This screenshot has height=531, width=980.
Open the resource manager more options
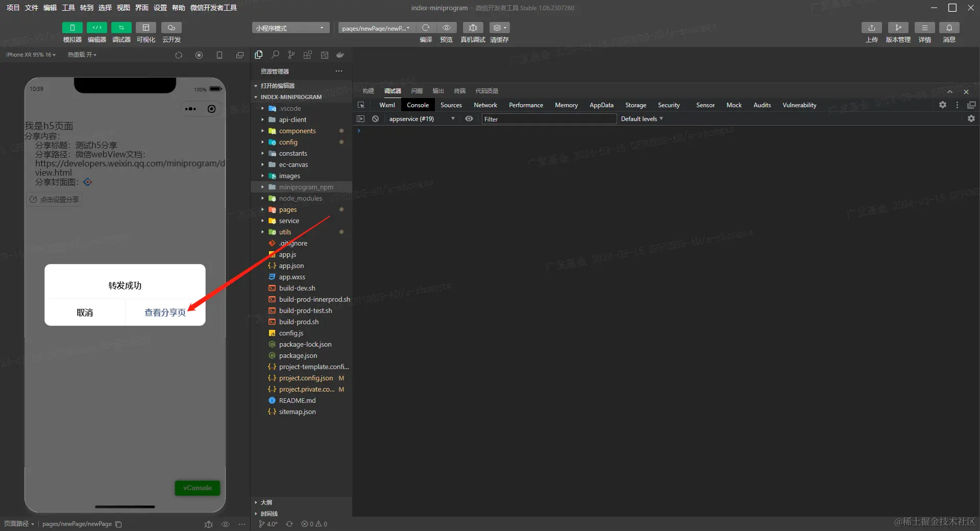pyautogui.click(x=339, y=71)
